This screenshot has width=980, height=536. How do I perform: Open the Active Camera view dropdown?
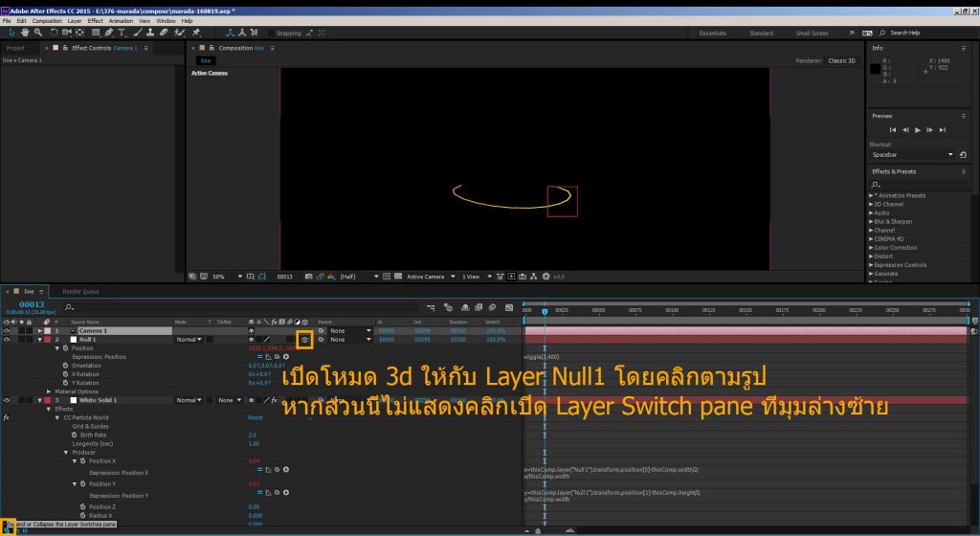pos(431,276)
